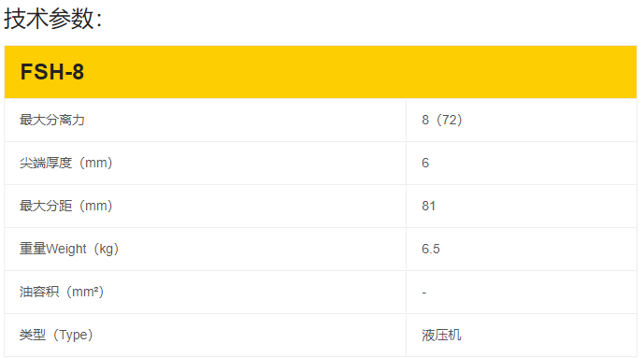This screenshot has height=358, width=644.
Task: Click blank area right of 液压机
Action: [549, 335]
